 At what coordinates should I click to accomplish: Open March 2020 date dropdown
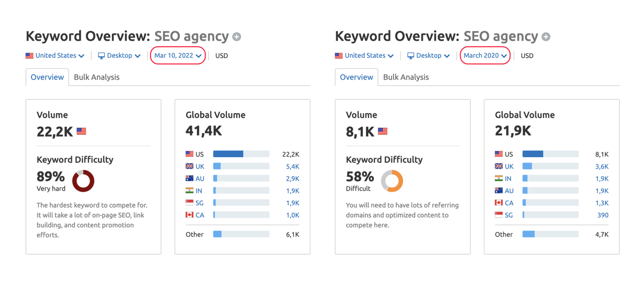tap(485, 56)
